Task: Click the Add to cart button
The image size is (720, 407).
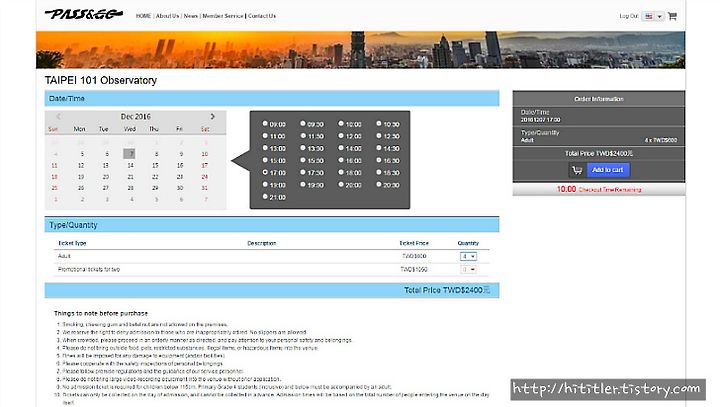Action: 608,170
